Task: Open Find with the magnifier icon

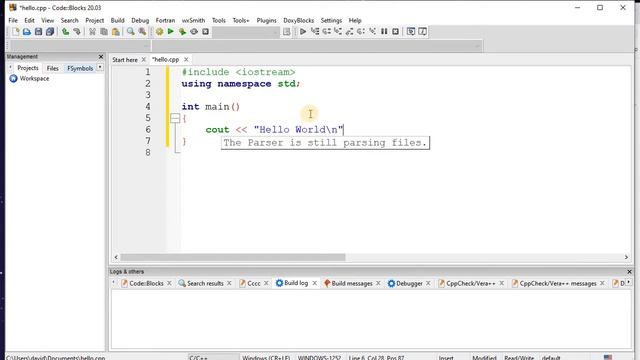Action: point(131,31)
